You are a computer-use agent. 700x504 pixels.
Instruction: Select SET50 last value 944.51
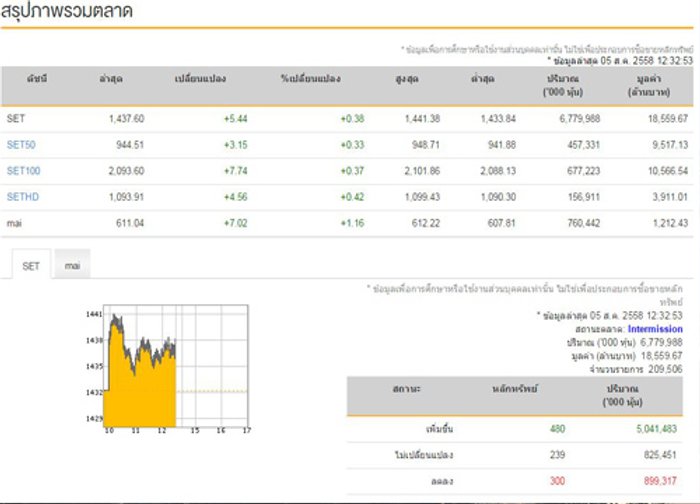(x=130, y=145)
